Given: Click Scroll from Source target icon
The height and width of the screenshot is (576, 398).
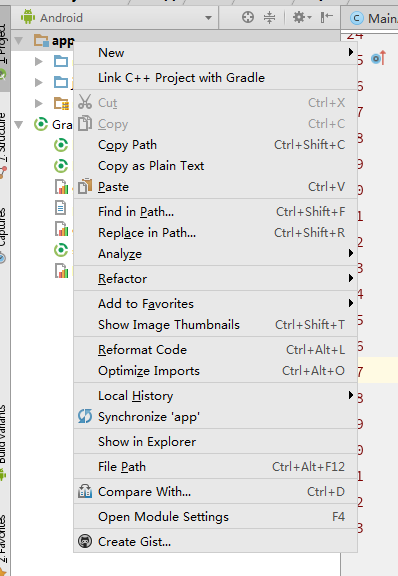Looking at the screenshot, I should pyautogui.click(x=248, y=17).
